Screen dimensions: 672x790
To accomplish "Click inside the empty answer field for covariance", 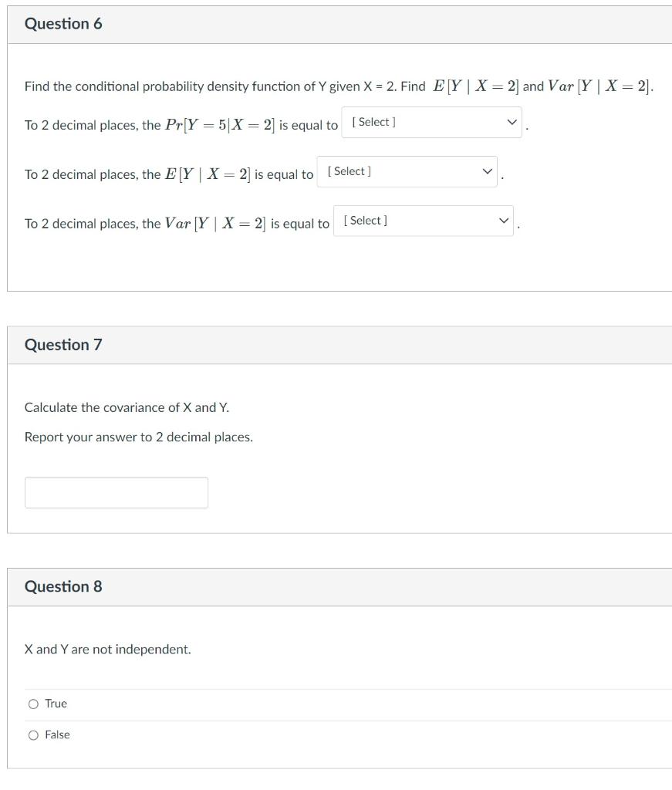I will 117,491.
